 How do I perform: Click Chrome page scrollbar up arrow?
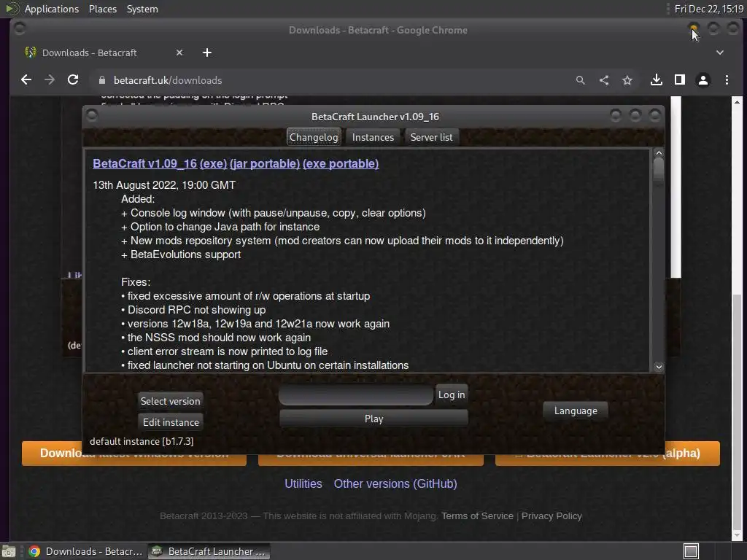point(737,102)
